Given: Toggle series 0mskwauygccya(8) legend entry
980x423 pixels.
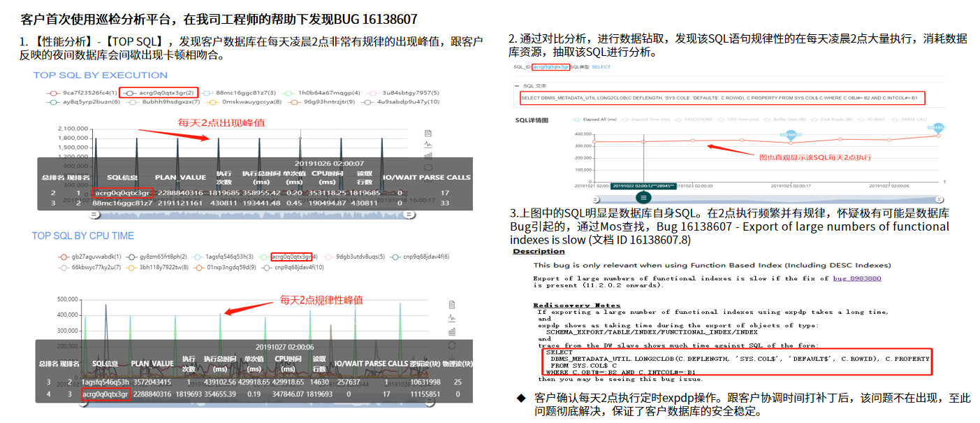Looking at the screenshot, I should (244, 102).
